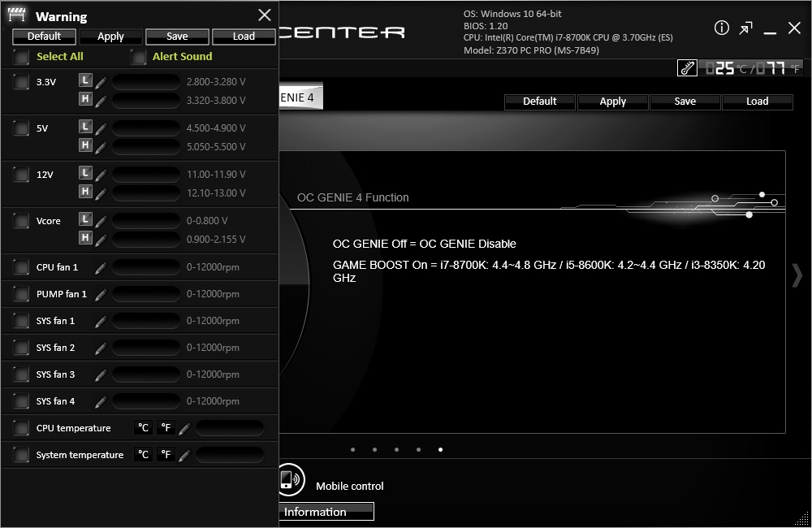Click the 3.3V low limit input field
This screenshot has height=528, width=812.
tap(146, 82)
